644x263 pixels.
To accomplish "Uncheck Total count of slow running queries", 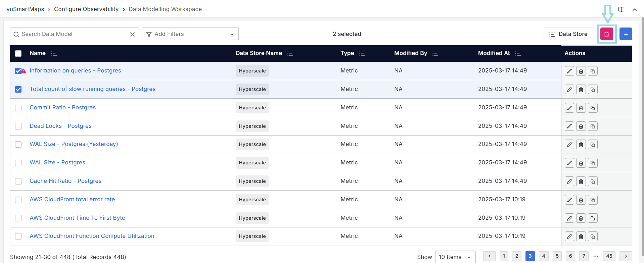I will point(18,89).
